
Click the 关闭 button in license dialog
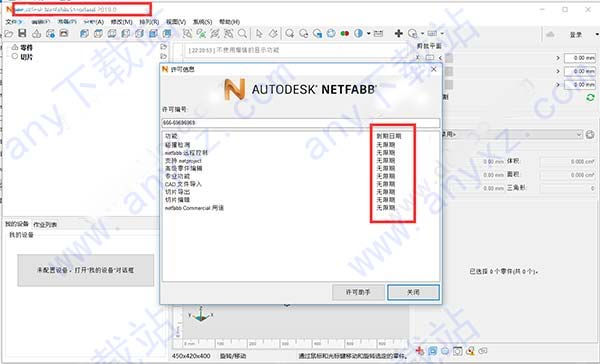tap(413, 292)
